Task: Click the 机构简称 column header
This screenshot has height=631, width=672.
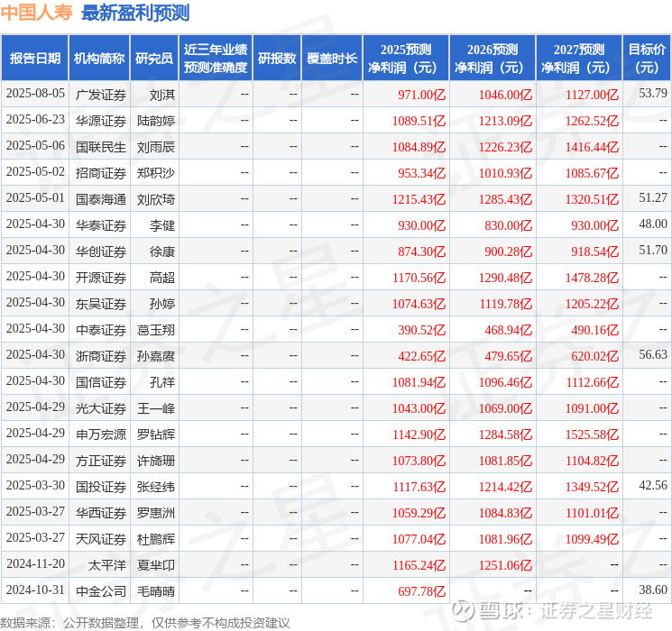Action: (99, 59)
